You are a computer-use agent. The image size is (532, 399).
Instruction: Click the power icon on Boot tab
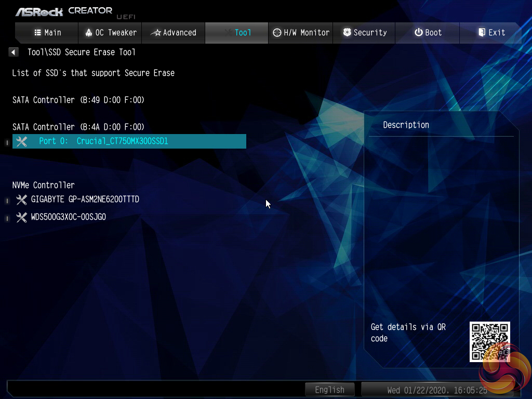418,33
